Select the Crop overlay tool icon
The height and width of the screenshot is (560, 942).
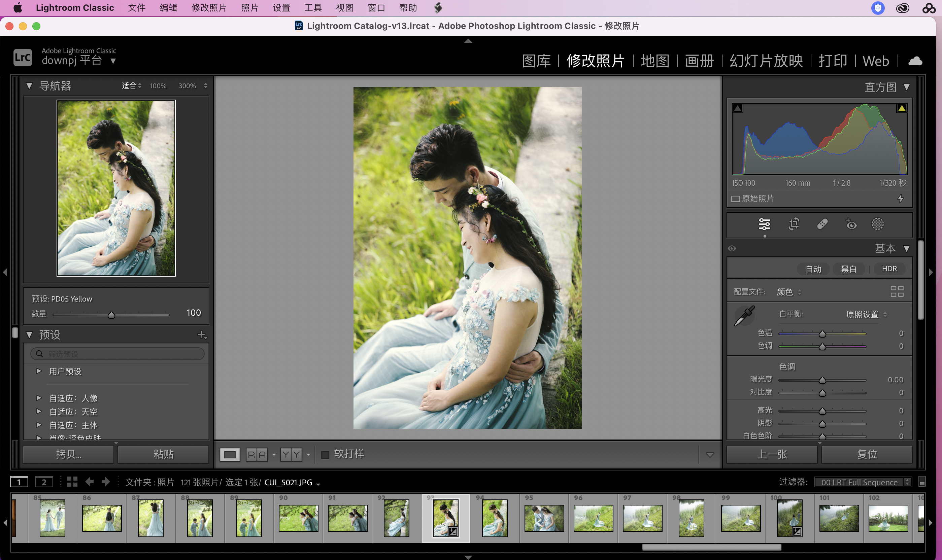(793, 224)
